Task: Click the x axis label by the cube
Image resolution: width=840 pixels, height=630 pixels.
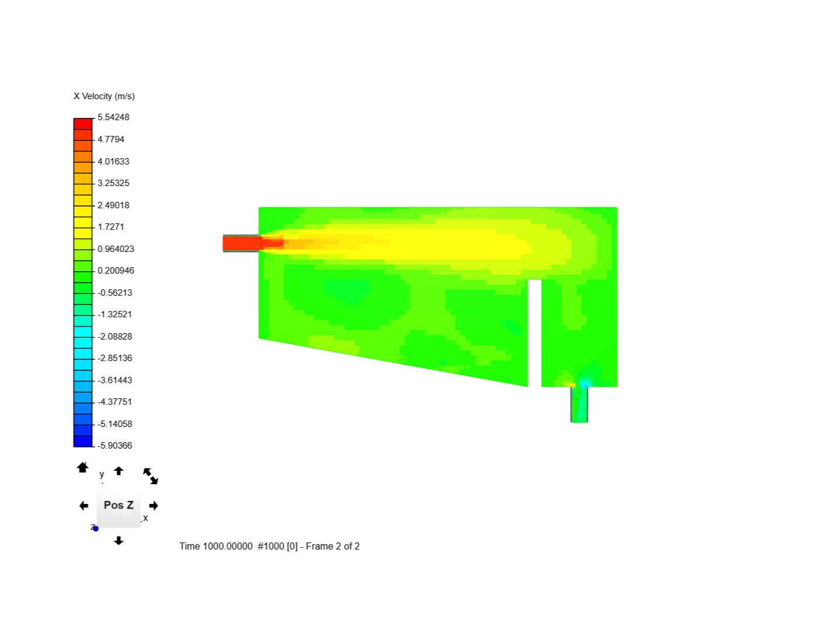Action: point(145,518)
